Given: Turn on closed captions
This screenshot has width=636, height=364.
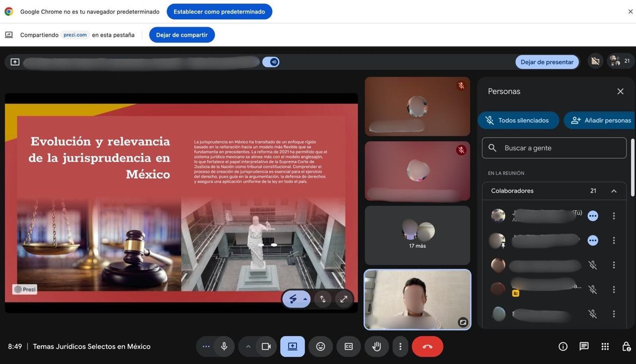Looking at the screenshot, I should (349, 347).
